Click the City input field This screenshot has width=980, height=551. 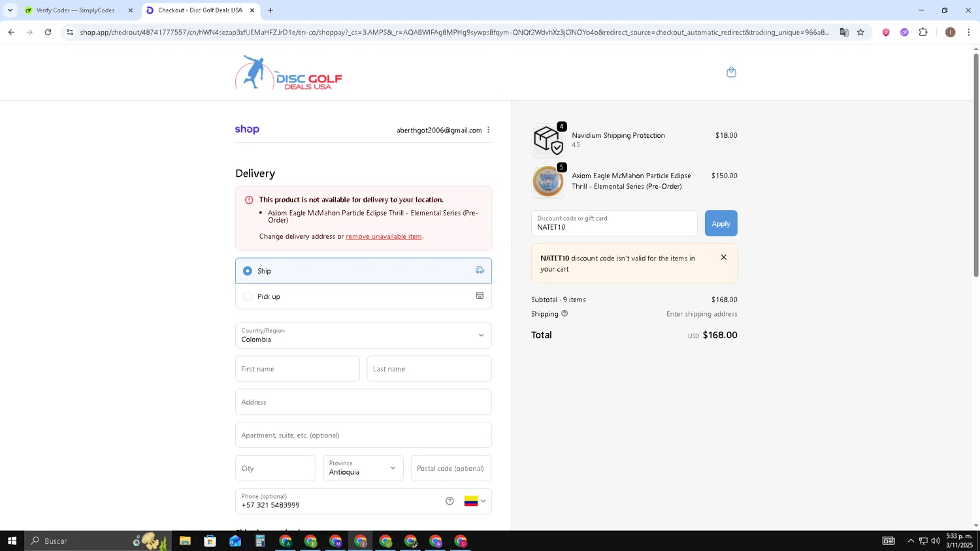[x=275, y=468]
